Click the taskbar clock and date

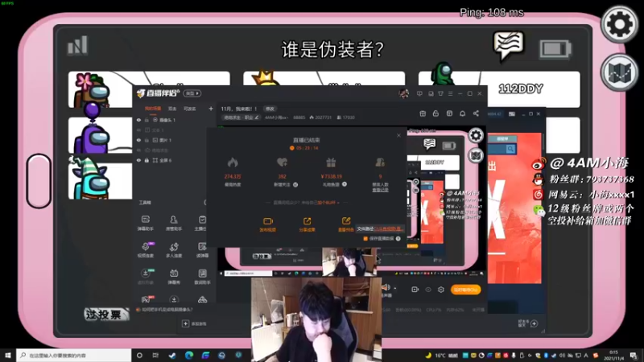pos(613,355)
